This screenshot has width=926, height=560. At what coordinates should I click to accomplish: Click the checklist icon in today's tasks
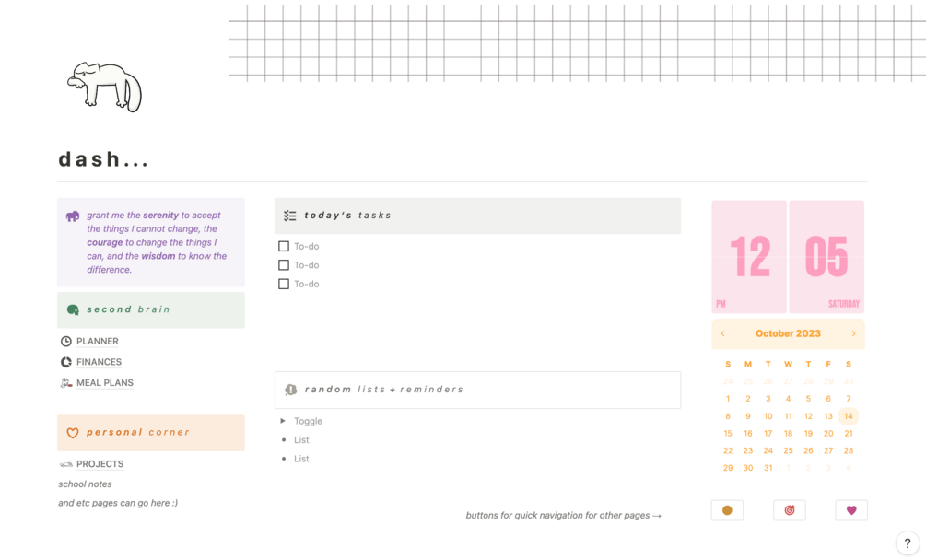(290, 216)
